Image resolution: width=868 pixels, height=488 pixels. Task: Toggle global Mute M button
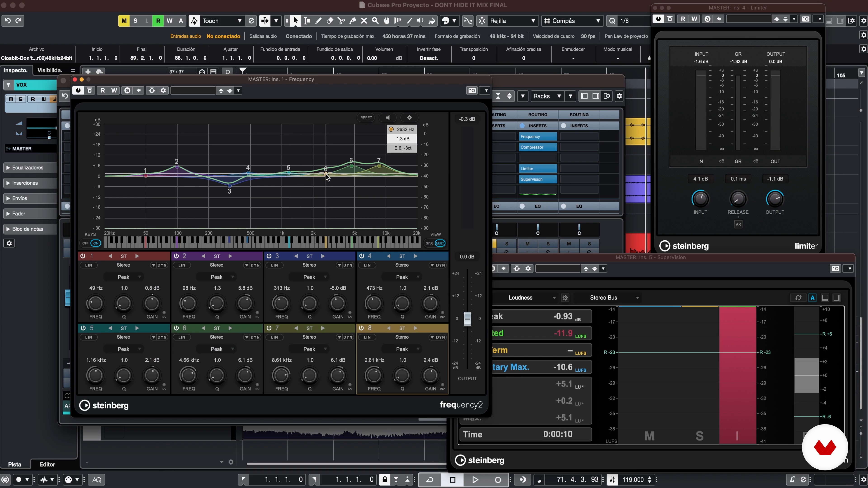tap(124, 21)
